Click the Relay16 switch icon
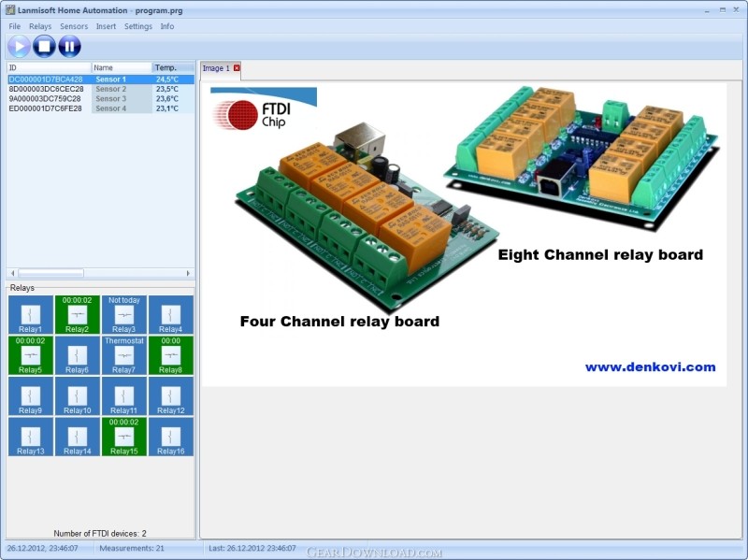The image size is (748, 560). [171, 436]
